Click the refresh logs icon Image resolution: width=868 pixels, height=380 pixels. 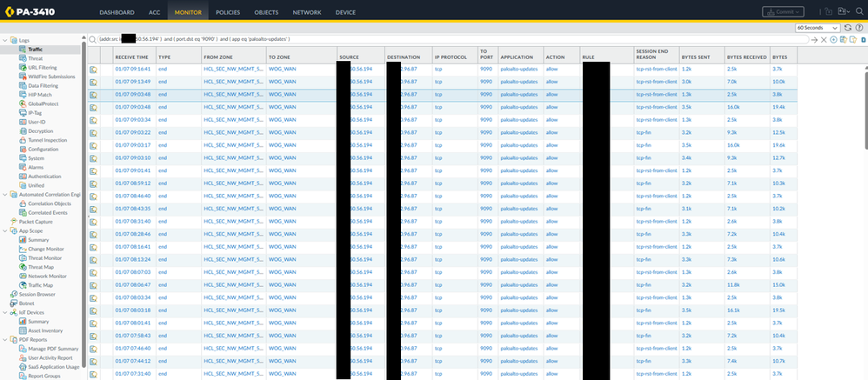coord(848,27)
